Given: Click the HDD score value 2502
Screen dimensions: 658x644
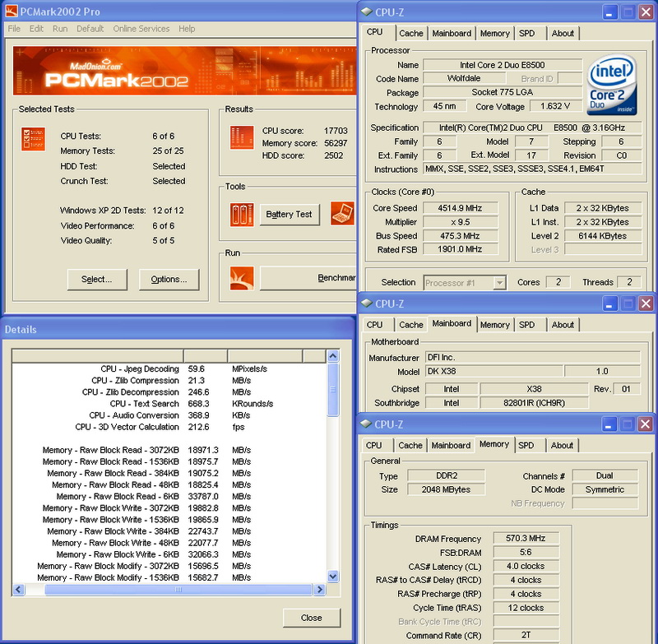Looking at the screenshot, I should tap(334, 155).
